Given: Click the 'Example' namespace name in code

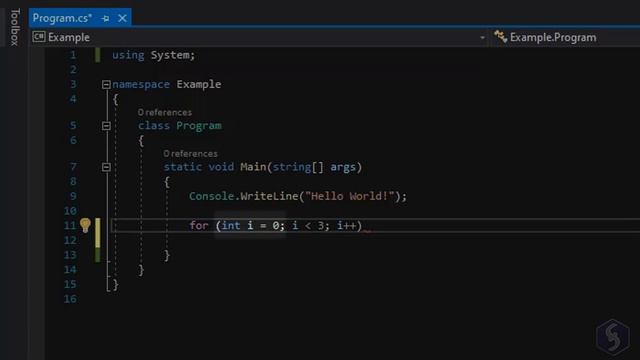Looking at the screenshot, I should [x=199, y=84].
